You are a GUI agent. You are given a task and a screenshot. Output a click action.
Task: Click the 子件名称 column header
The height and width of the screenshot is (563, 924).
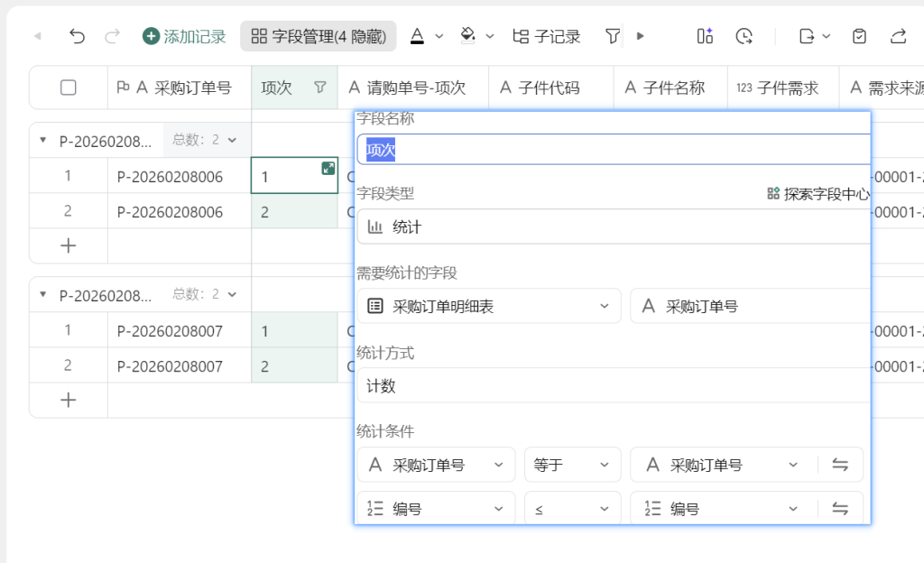(x=670, y=88)
